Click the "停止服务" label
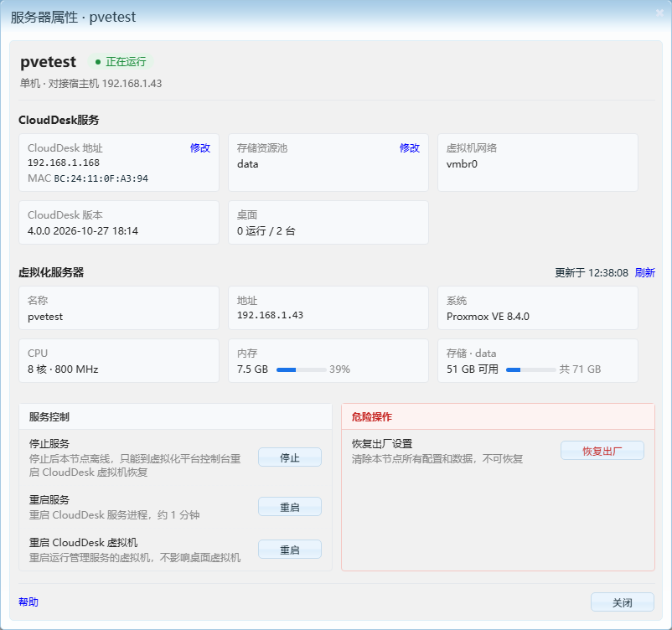Screen dimensions: 672x630 (x=49, y=443)
